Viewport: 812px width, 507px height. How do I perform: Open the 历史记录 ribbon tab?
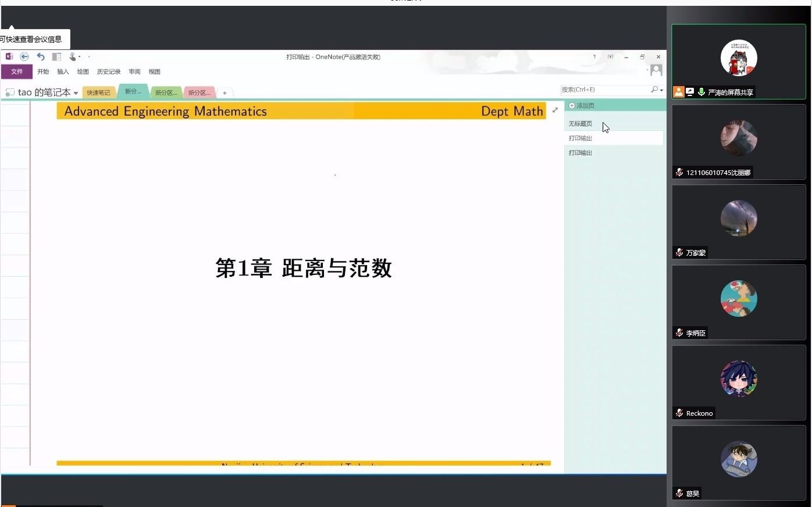coord(109,71)
